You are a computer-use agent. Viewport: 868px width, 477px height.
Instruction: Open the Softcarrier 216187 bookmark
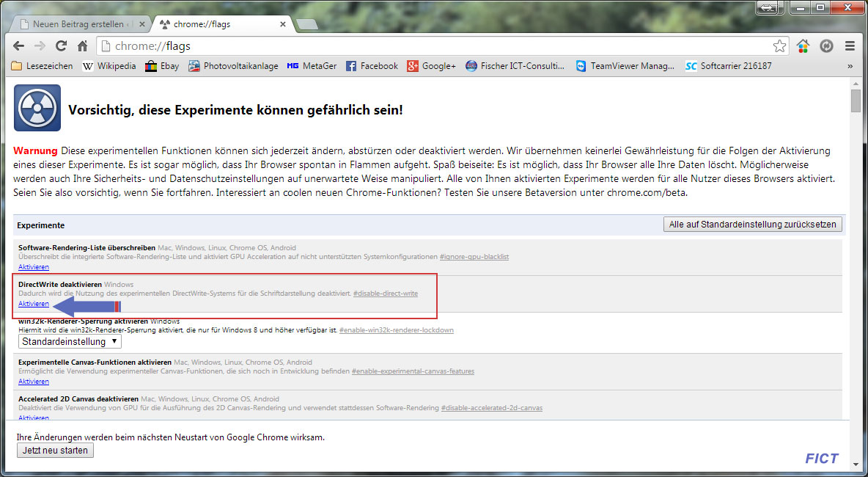(x=729, y=66)
